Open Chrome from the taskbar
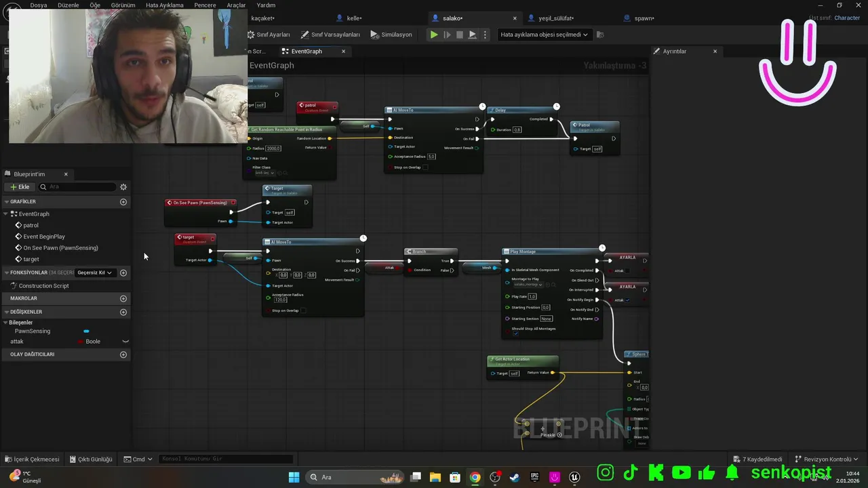Screen dimensions: 868x488 [475, 477]
